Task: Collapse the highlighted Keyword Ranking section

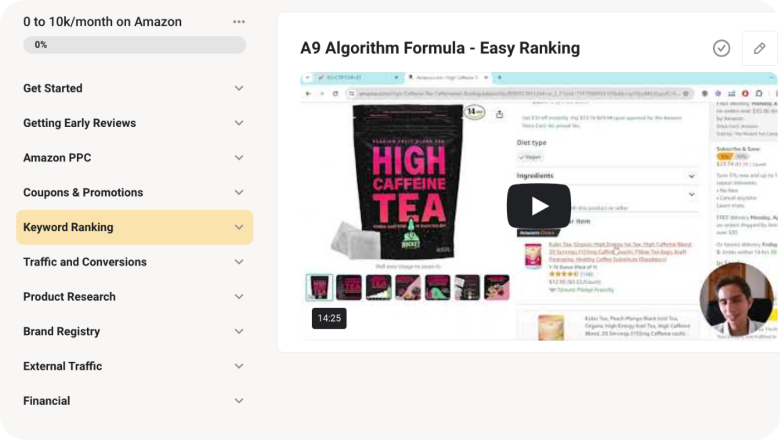Action: click(134, 227)
